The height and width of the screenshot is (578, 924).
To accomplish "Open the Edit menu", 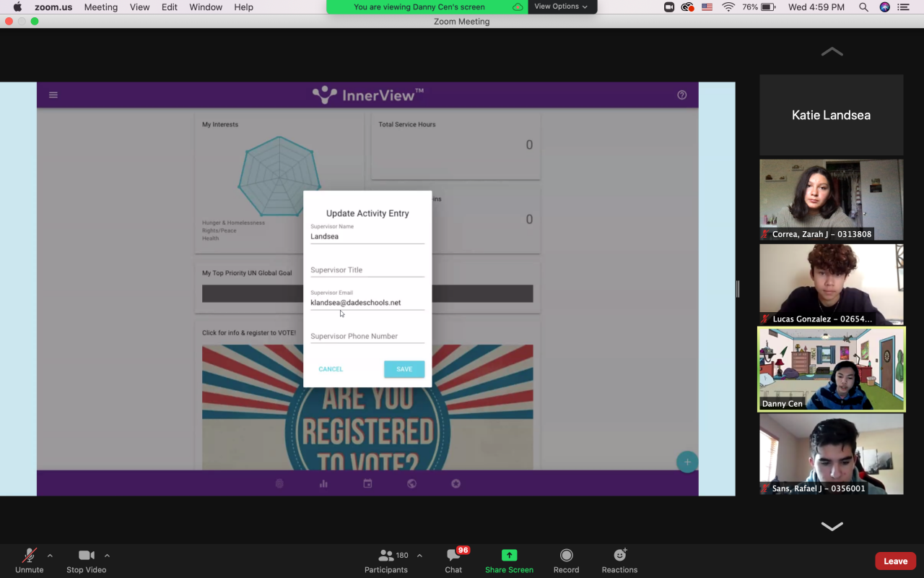I will (x=170, y=7).
